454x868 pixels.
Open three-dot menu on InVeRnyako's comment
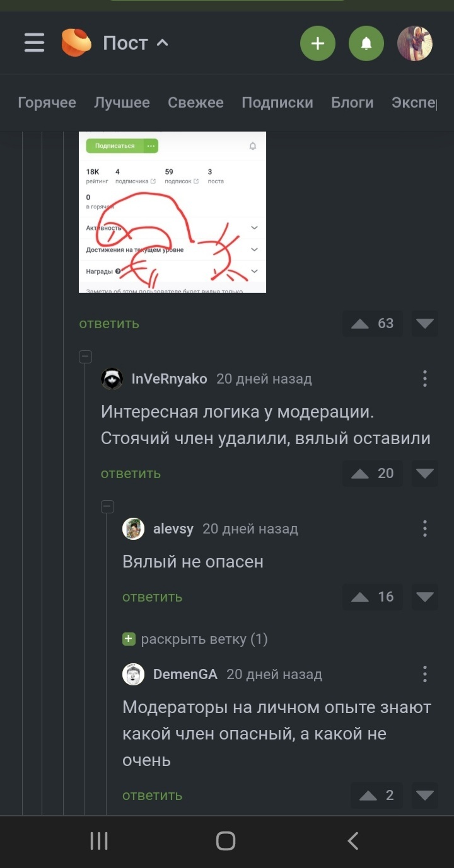click(x=425, y=379)
